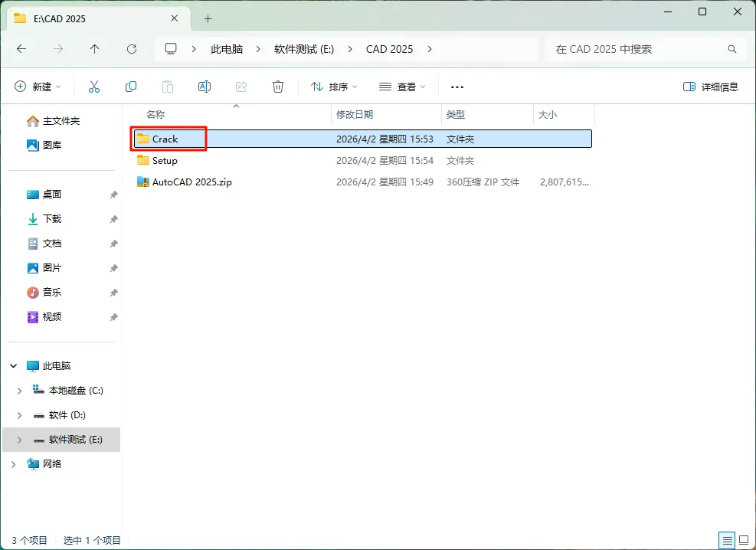Unpin 桌面 using its pin icon

tap(113, 195)
